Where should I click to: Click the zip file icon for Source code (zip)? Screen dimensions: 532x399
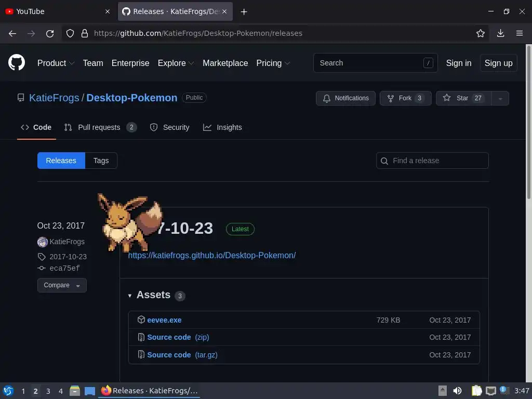(x=141, y=337)
